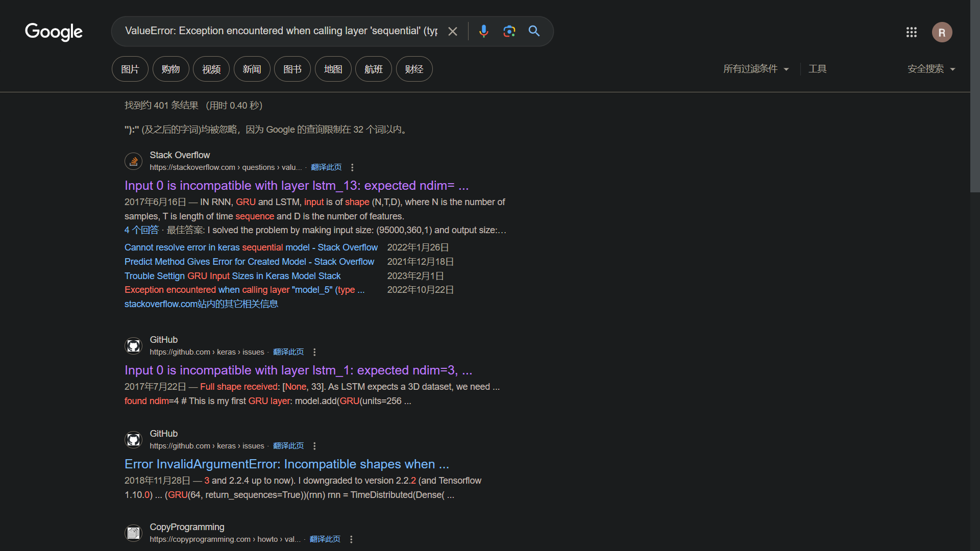Switch to the 视频 videos tab

(211, 69)
